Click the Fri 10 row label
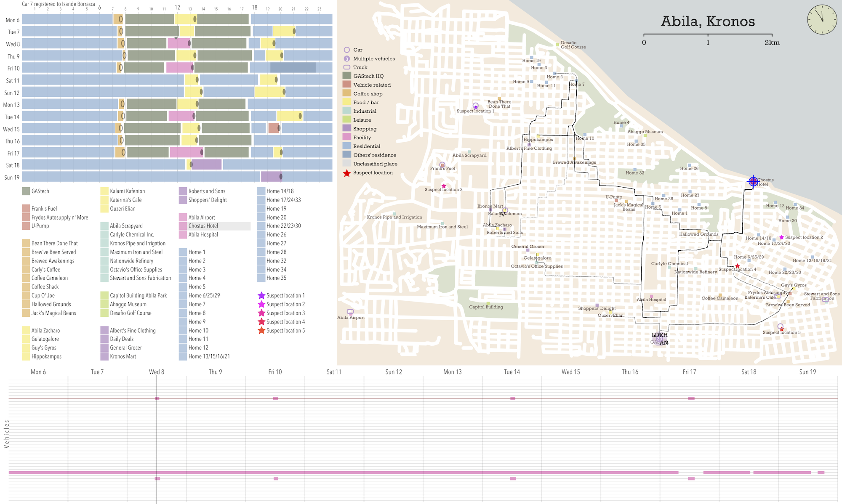Viewport: 842px width, 504px height. click(x=13, y=68)
